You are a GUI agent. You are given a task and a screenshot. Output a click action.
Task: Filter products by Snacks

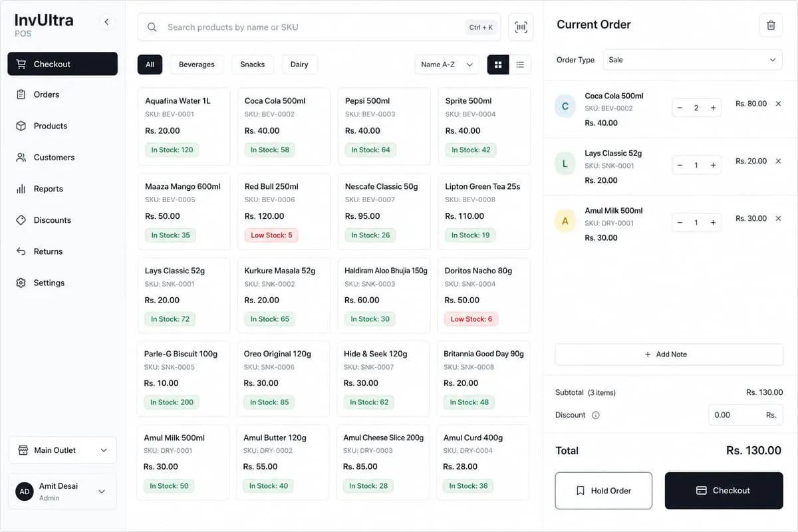coord(253,65)
